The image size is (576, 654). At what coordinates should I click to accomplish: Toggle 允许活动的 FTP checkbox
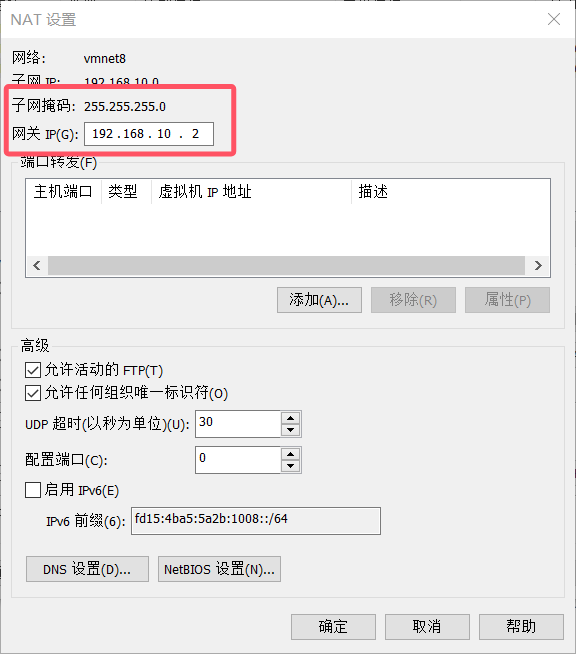pos(33,370)
